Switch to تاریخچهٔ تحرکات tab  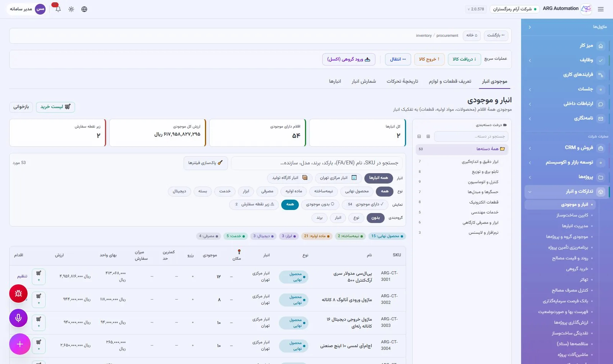coord(402,82)
